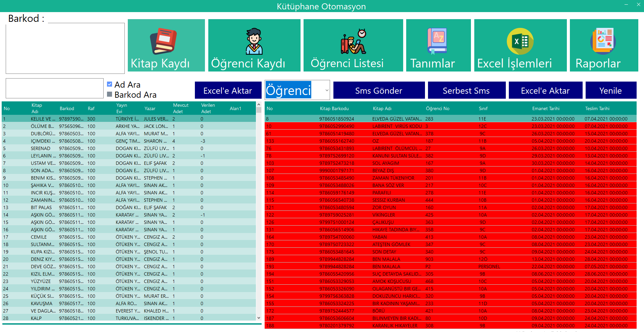Image resolution: width=644 pixels, height=332 pixels.
Task: Select BEN MALALA loan of PERSONEL
Action: (450, 267)
